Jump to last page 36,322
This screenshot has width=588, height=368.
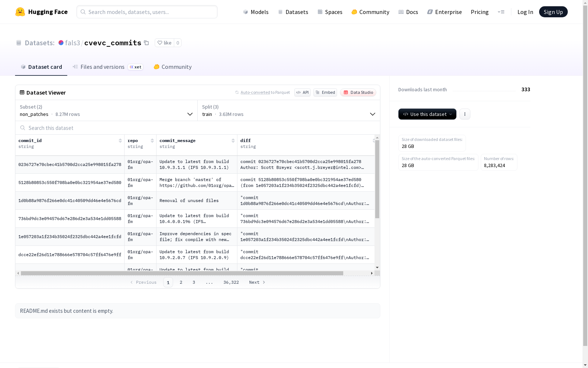tap(231, 282)
